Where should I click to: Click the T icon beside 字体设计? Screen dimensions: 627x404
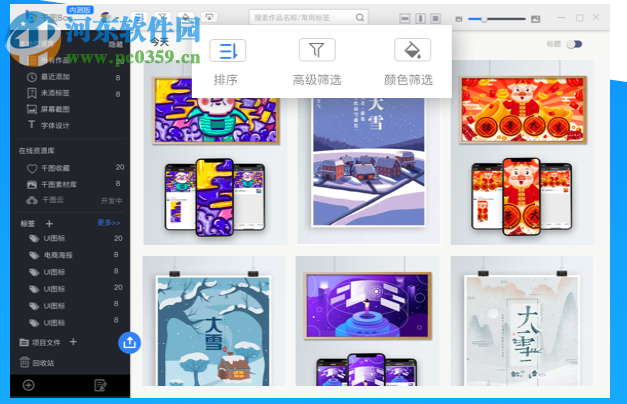point(31,124)
